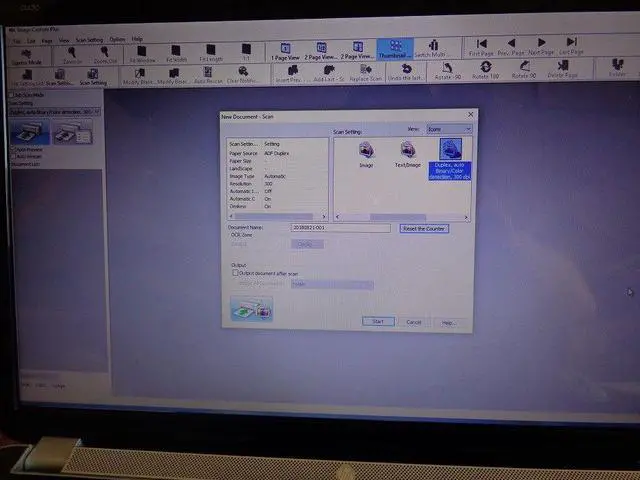Select the Fit Window view icon
The image size is (640, 480).
point(142,54)
